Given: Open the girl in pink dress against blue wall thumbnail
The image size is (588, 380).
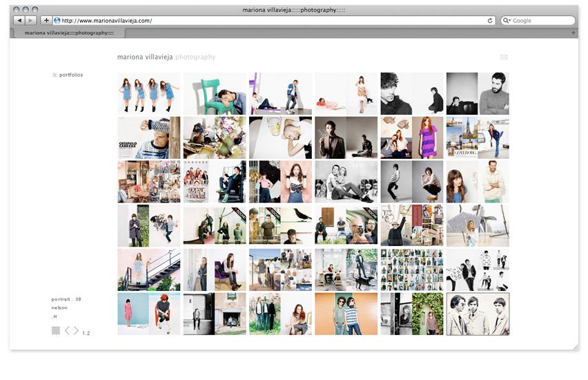Looking at the screenshot, I should coord(149,314).
